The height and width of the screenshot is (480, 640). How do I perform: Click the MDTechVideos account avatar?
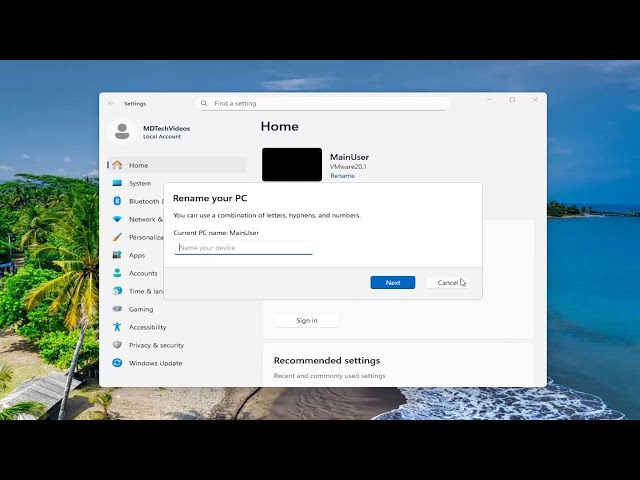pos(122,132)
